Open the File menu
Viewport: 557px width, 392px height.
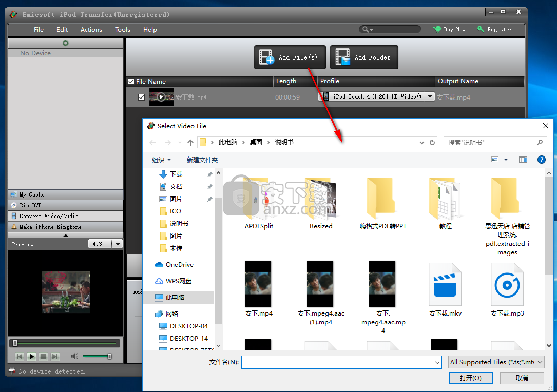coord(39,29)
